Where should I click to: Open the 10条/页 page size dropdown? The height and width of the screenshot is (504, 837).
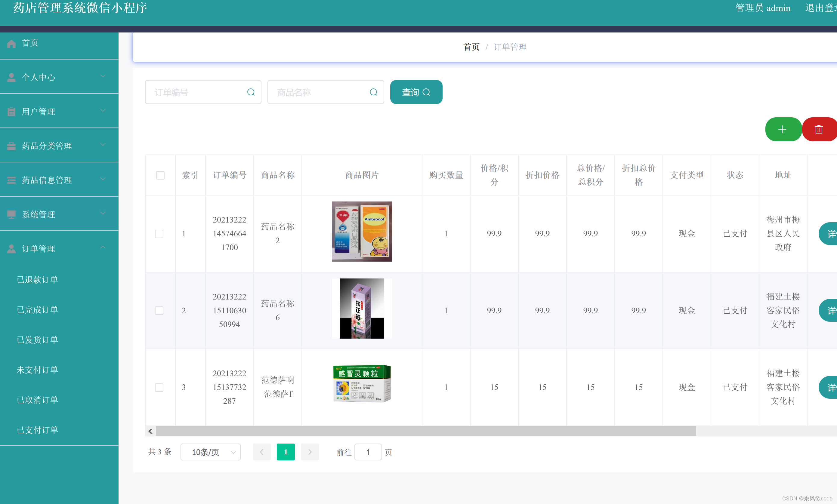(x=210, y=452)
